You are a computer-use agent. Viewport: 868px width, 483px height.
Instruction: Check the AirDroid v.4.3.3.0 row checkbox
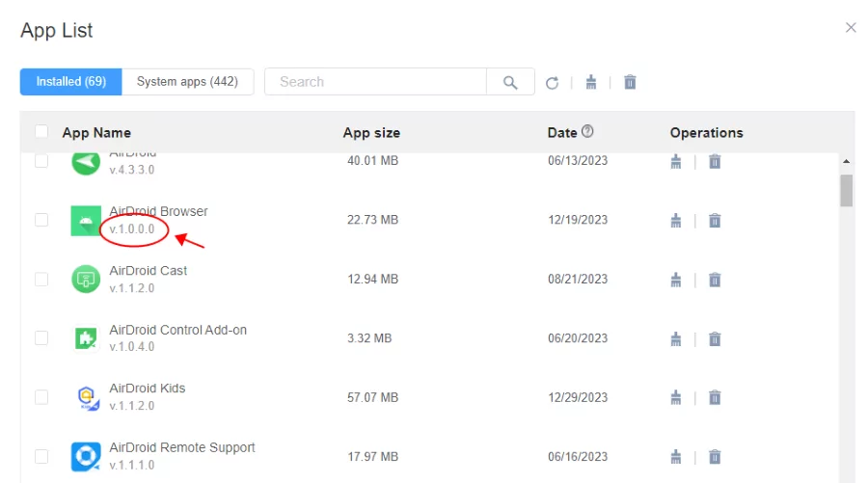click(41, 161)
